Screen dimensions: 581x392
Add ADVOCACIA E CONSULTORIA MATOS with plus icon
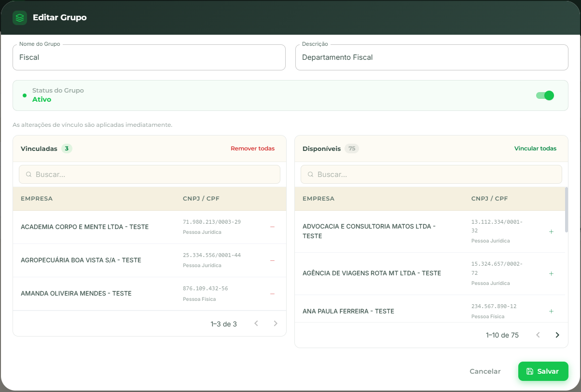(551, 231)
